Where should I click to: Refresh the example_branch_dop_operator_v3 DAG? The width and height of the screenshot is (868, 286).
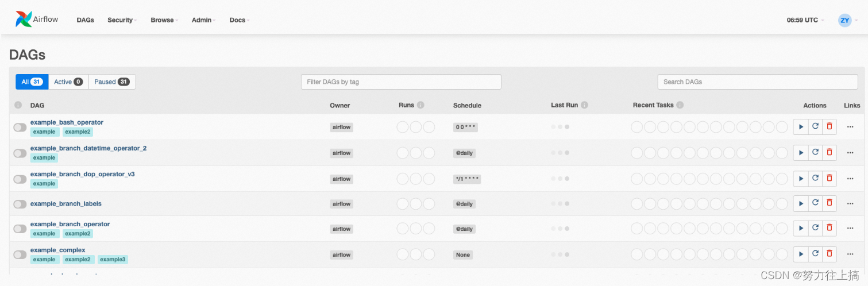tap(815, 179)
